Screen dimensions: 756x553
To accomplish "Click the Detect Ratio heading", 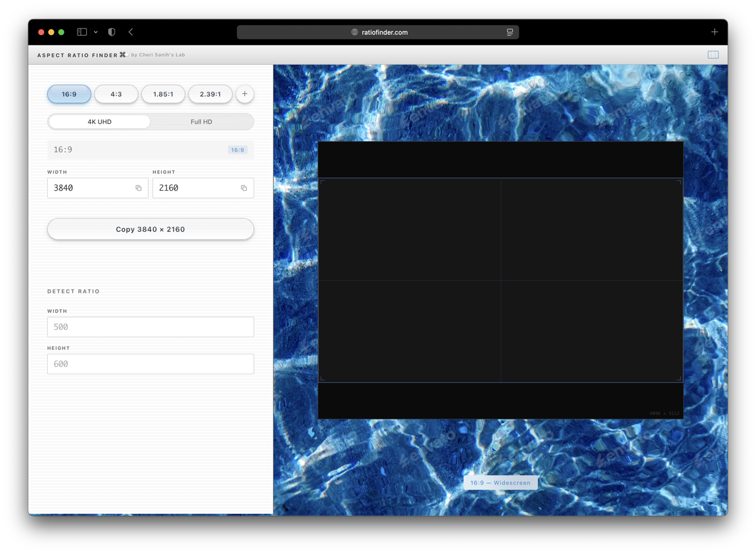I will [73, 292].
